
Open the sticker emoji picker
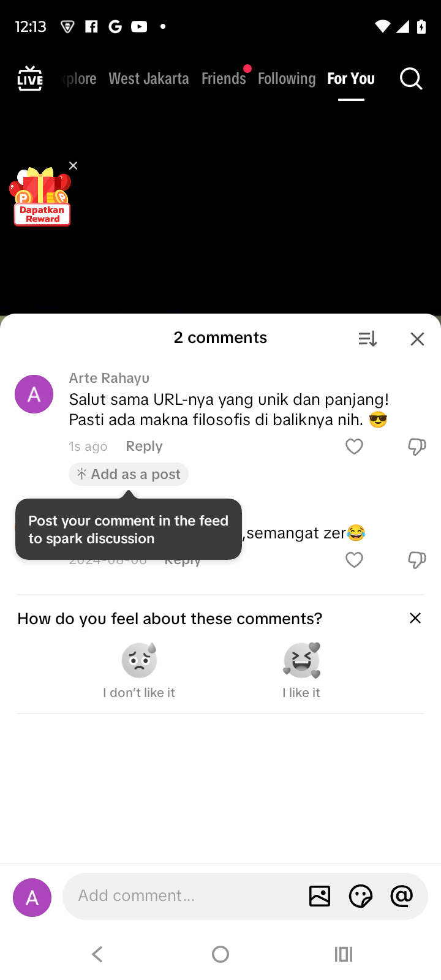pos(361,896)
